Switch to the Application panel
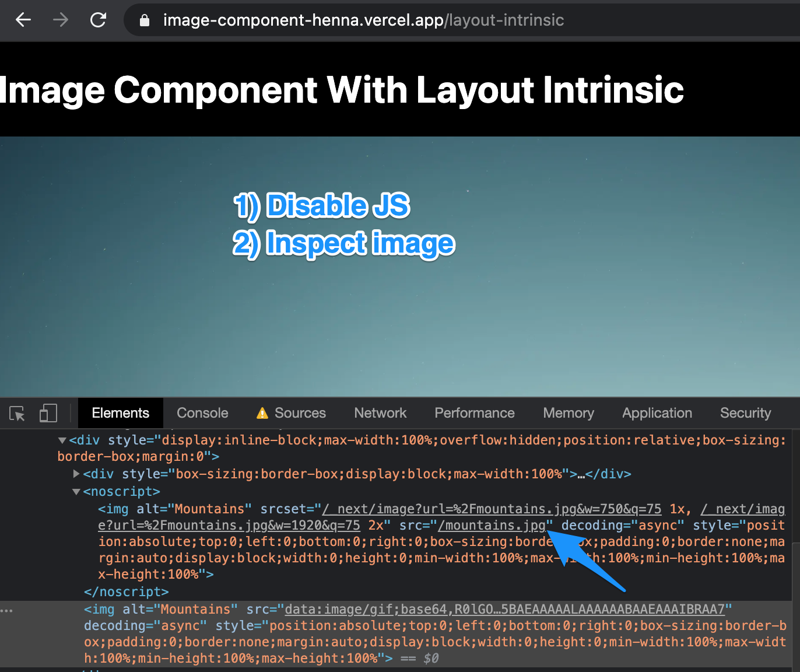The image size is (800, 672). (x=657, y=413)
